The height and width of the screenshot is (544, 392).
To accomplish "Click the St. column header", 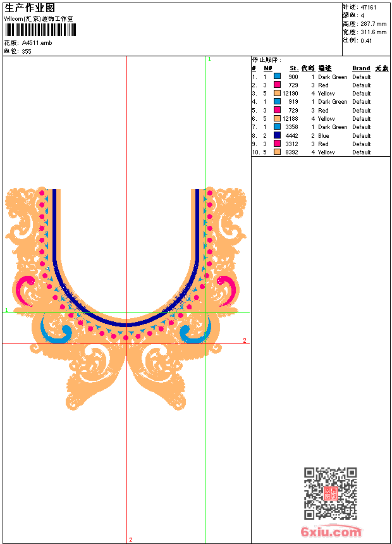I will (x=294, y=68).
